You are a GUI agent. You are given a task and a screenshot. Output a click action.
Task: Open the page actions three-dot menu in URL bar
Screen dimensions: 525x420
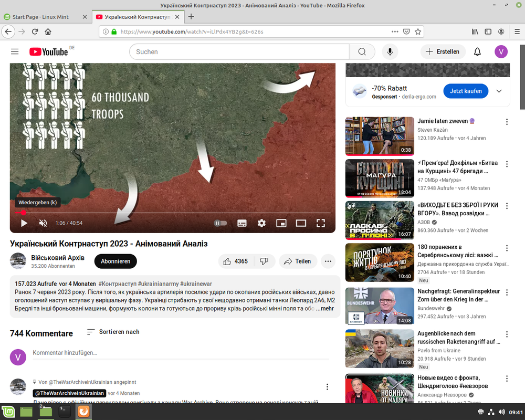click(x=395, y=31)
